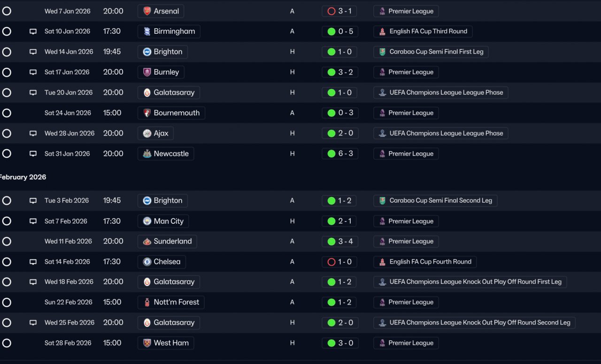Click the TV broadcast icon for Birmingham match
The height and width of the screenshot is (364, 601).
tap(33, 31)
